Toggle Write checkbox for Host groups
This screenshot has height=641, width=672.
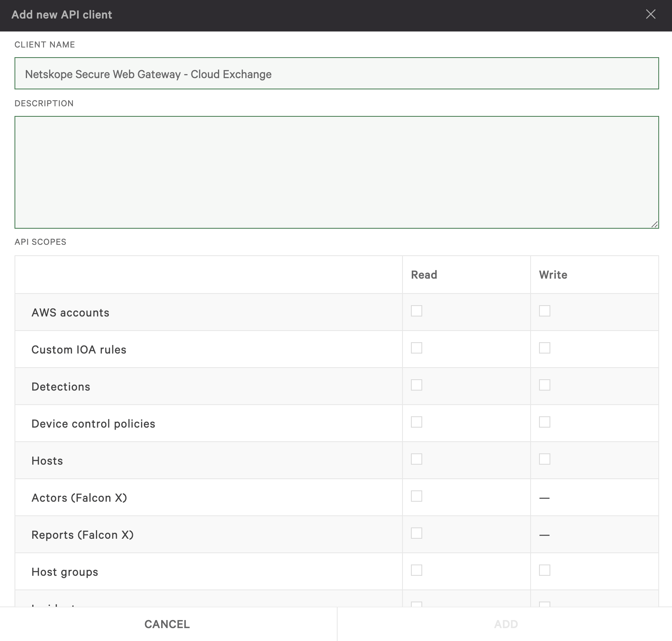[544, 570]
